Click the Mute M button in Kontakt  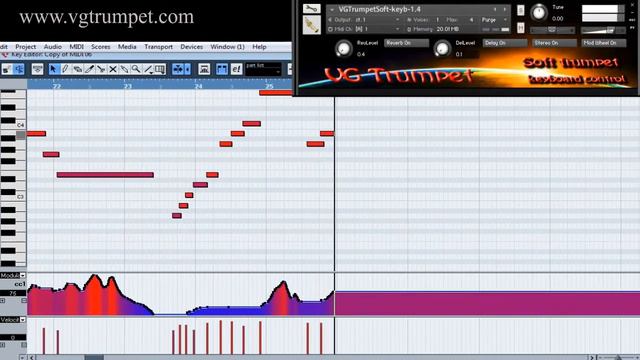(521, 28)
